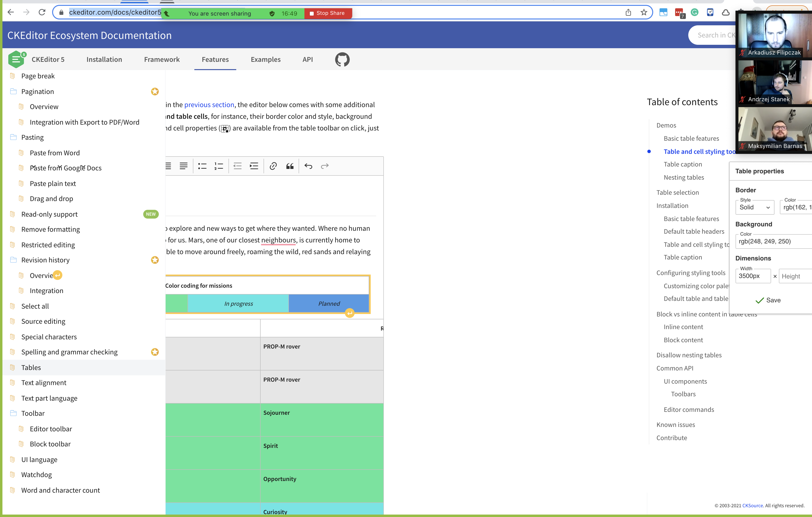Toggle the bookmark star in the address bar
Screen dimensions: 812x517
[644, 12]
